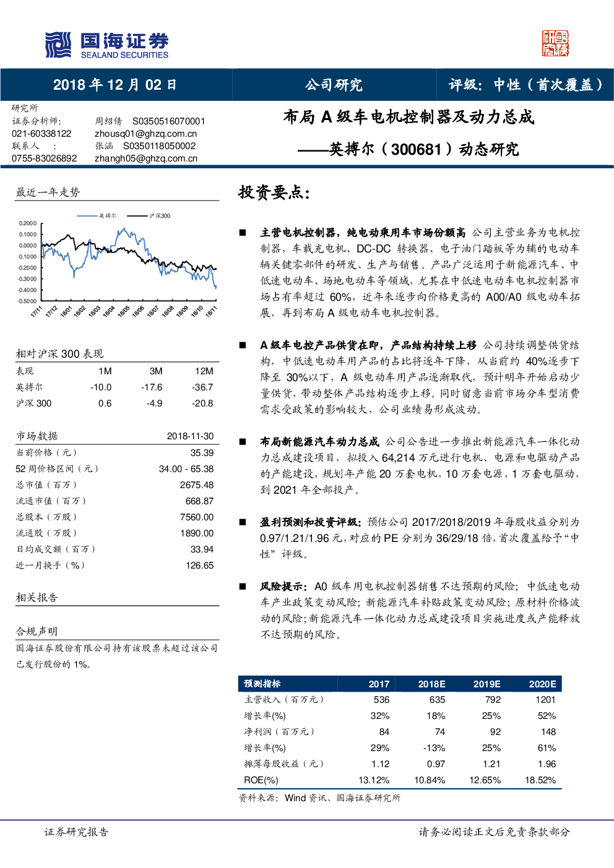
Task: Click the 市场数据 section heading
Action: point(37,436)
